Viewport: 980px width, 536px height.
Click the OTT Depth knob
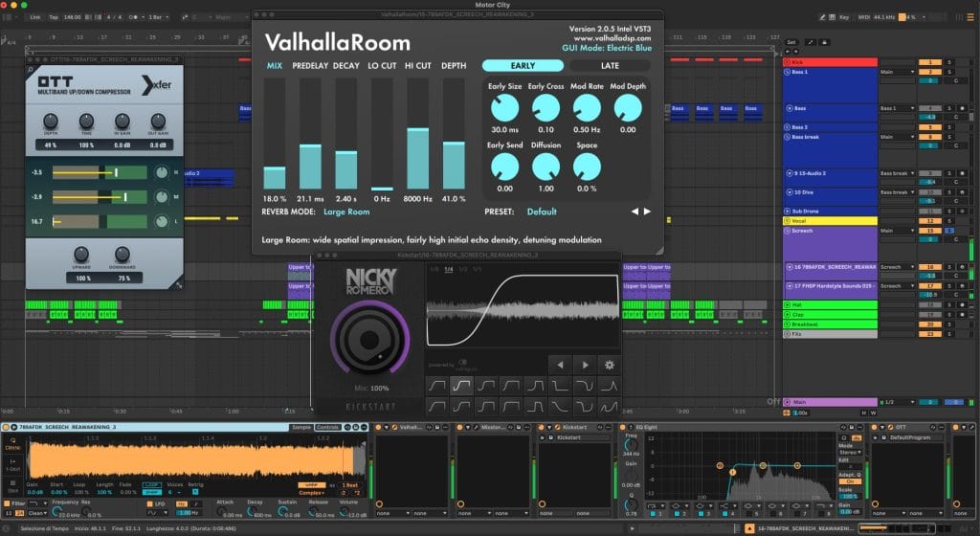(51, 121)
